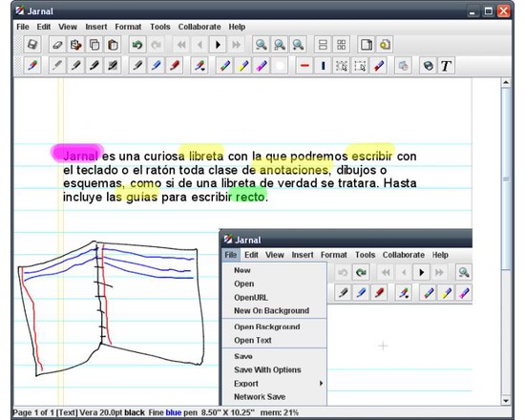
Task: Open the Insert menu in the main menu bar
Action: point(96,27)
